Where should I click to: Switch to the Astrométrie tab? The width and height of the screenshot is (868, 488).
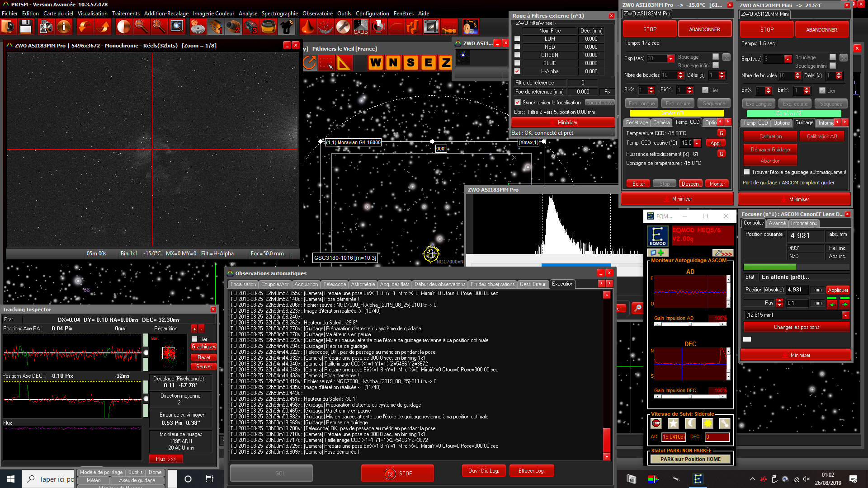coord(363,284)
